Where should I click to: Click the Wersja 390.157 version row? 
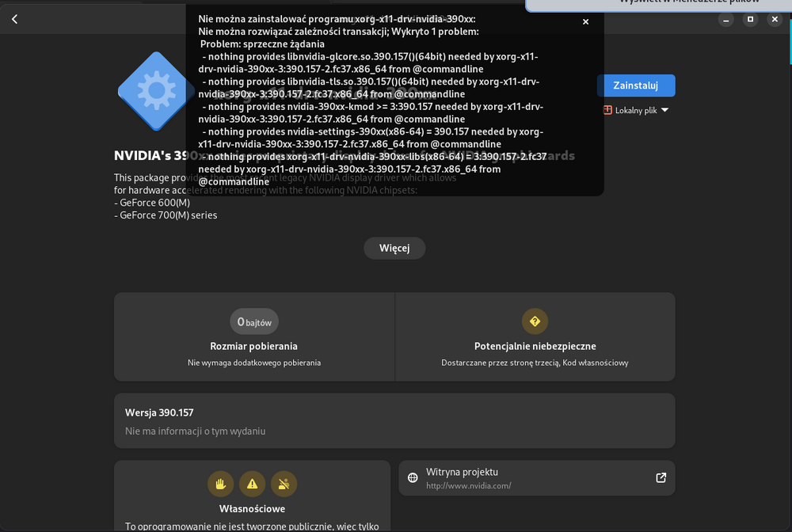coord(394,421)
